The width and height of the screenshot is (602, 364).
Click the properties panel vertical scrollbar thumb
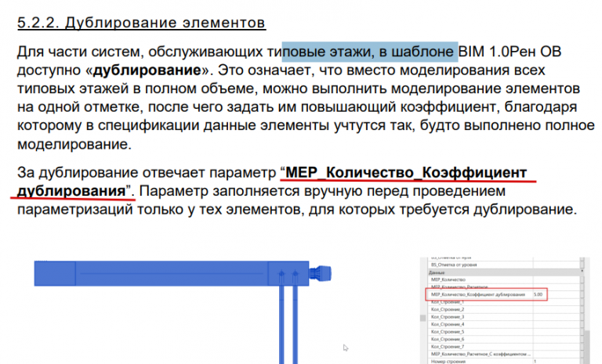(x=587, y=345)
